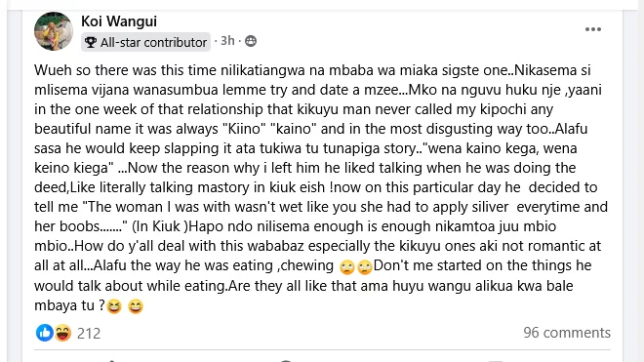Click the quoted word "Kiino" in the post
This screenshot has height=362, width=644.
click(x=244, y=129)
